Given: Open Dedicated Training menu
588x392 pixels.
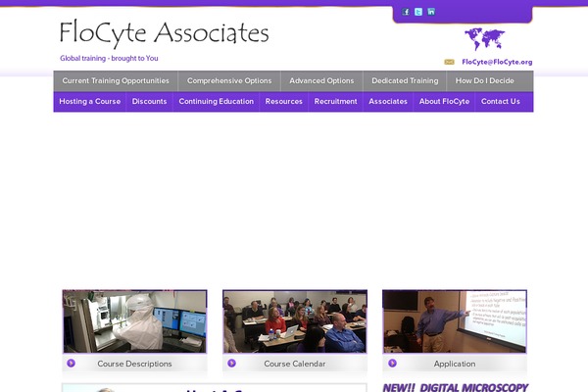Looking at the screenshot, I should [x=405, y=81].
